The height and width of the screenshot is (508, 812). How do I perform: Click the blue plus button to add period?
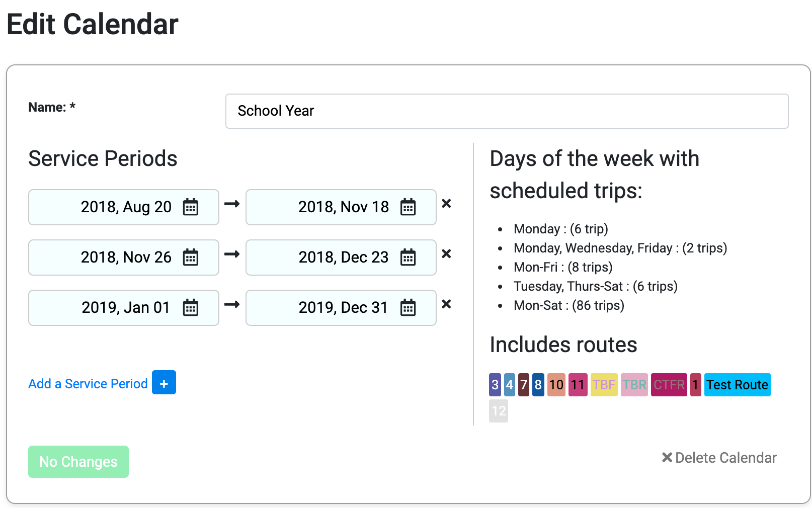(164, 382)
